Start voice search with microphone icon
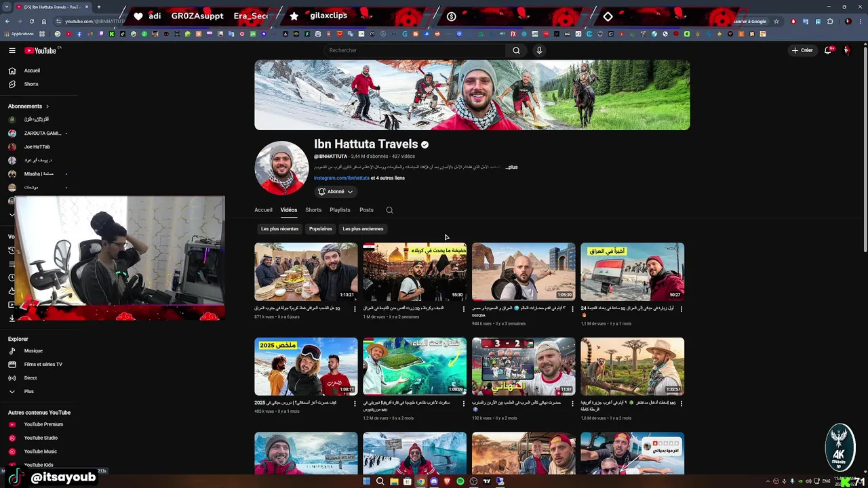The image size is (868, 488). 539,50
